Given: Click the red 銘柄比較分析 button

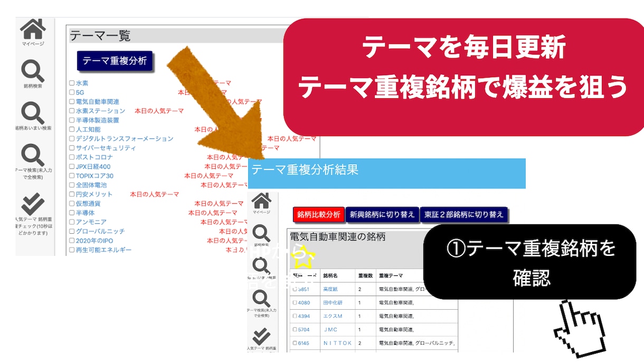Looking at the screenshot, I should (318, 215).
